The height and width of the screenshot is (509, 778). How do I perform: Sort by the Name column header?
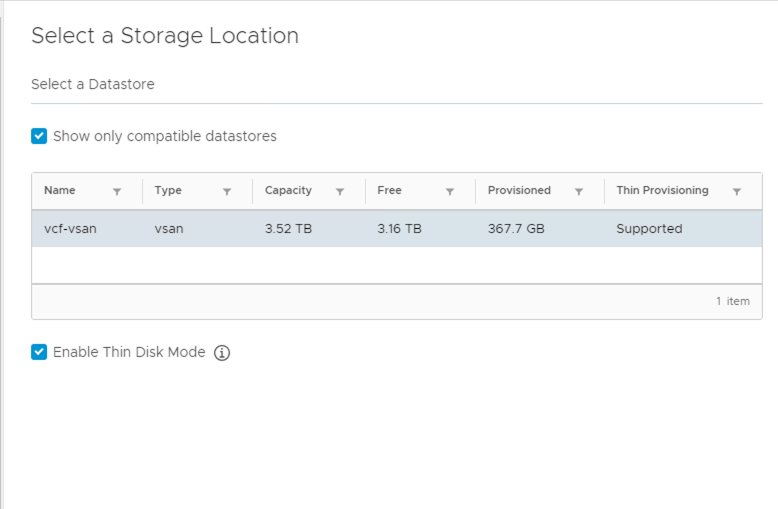coord(60,190)
